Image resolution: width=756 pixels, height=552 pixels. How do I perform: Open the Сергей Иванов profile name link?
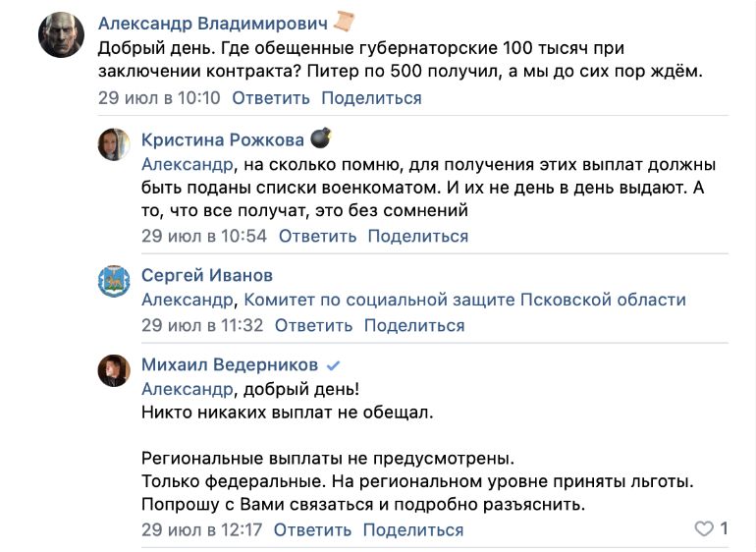click(x=207, y=275)
